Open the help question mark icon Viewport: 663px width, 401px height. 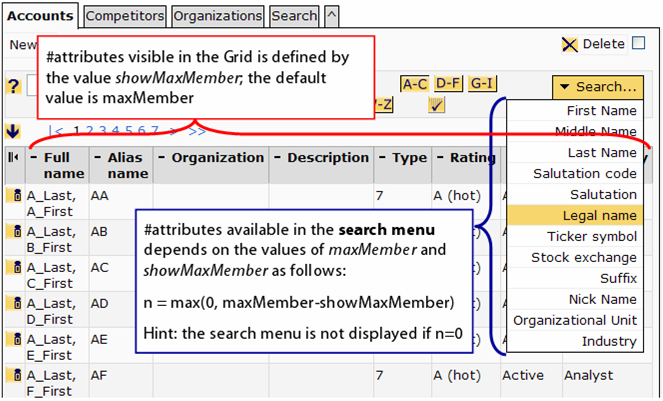point(14,86)
